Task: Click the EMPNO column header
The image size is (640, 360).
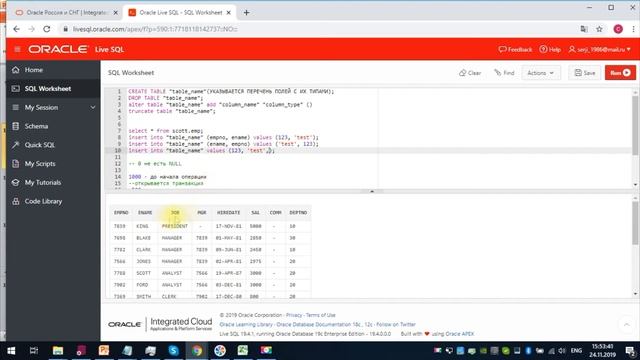Action: pos(121,213)
